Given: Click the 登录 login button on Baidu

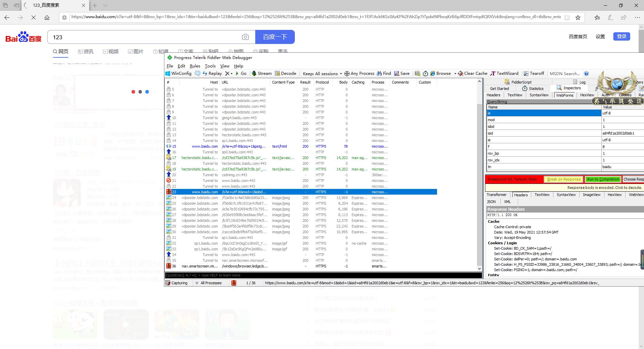Looking at the screenshot, I should [x=622, y=36].
